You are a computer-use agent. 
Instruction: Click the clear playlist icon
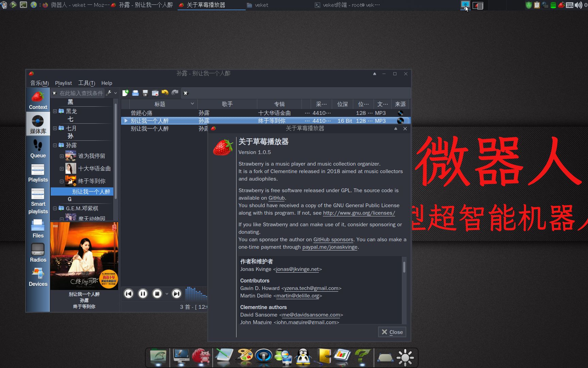(155, 93)
